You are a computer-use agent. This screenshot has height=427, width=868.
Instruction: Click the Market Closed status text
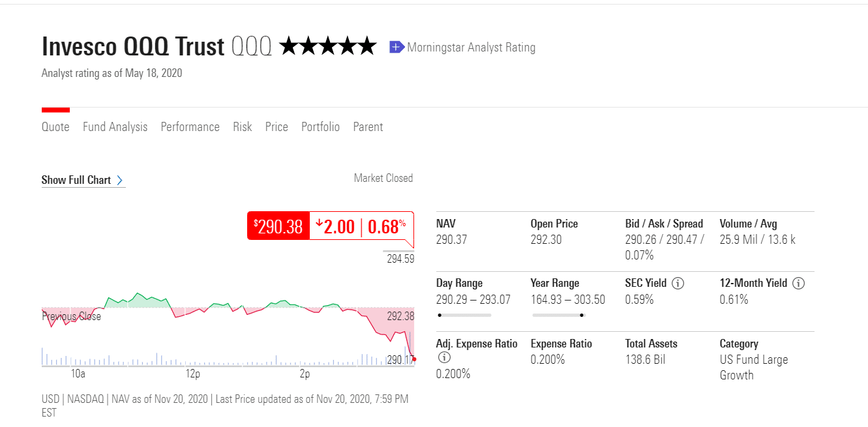click(383, 178)
